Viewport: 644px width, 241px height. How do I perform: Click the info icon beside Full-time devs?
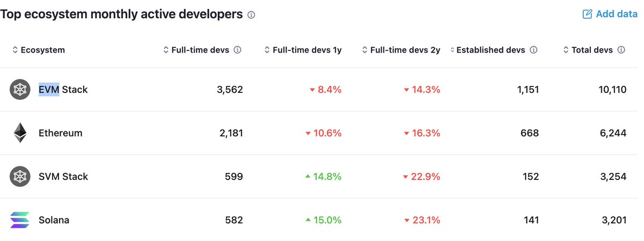(x=238, y=50)
